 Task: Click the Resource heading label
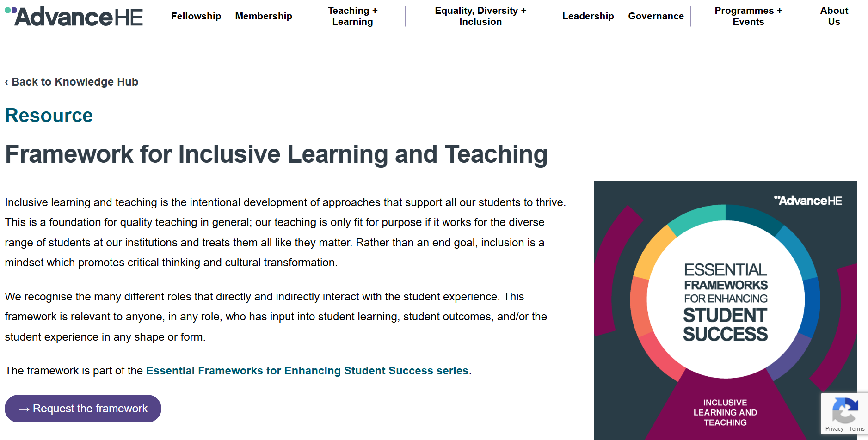48,115
